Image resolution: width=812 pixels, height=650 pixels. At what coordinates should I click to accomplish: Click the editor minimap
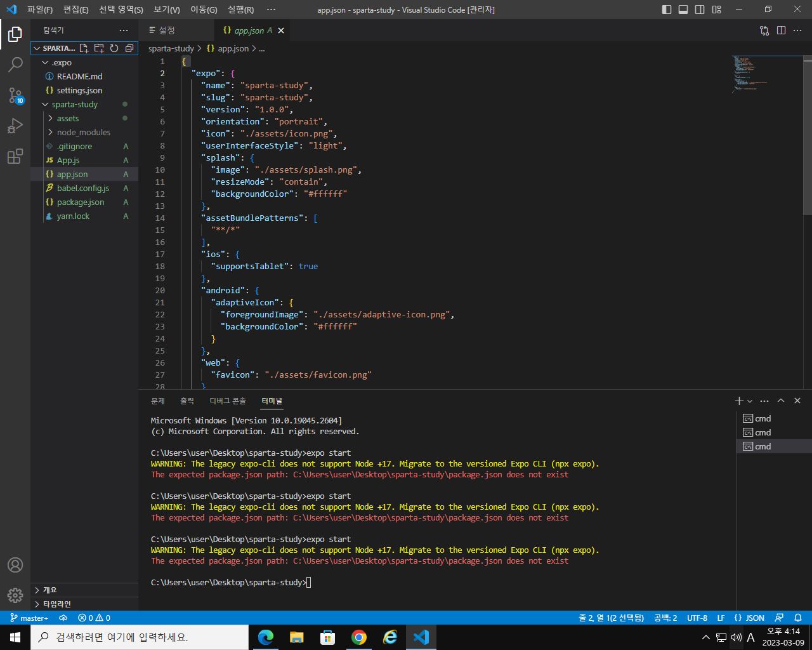point(766,74)
